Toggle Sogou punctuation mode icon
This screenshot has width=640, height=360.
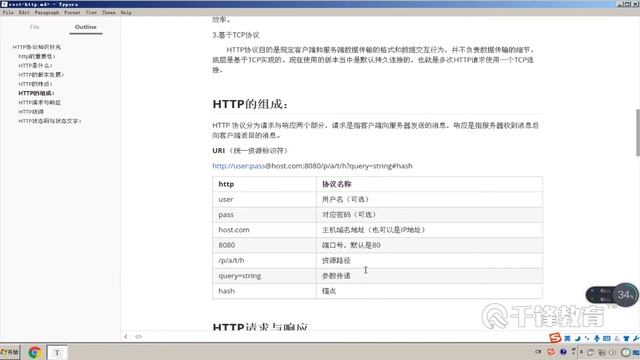click(587, 338)
